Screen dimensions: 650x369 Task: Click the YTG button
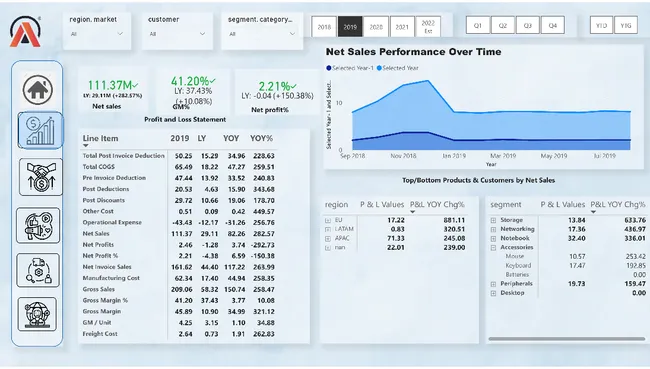pos(626,25)
